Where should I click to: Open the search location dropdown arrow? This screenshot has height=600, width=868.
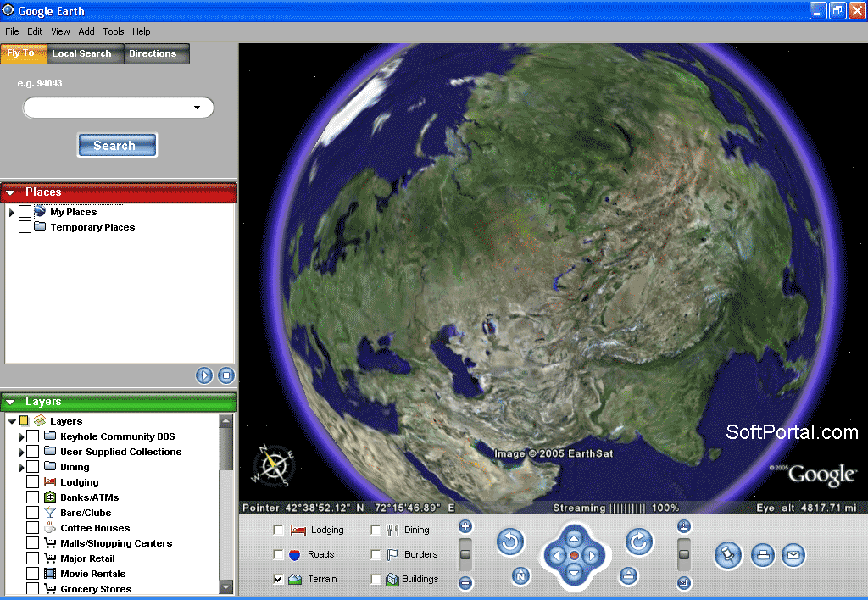click(197, 108)
